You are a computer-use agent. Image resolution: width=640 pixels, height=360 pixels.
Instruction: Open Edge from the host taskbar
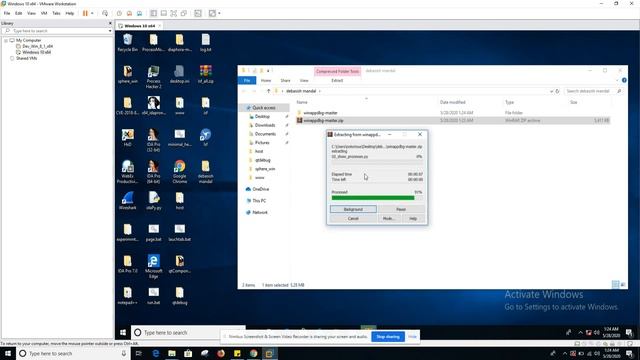[156, 353]
